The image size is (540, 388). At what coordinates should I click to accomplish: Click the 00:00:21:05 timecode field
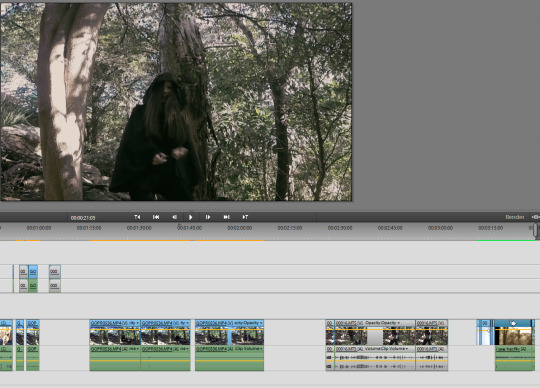83,218
